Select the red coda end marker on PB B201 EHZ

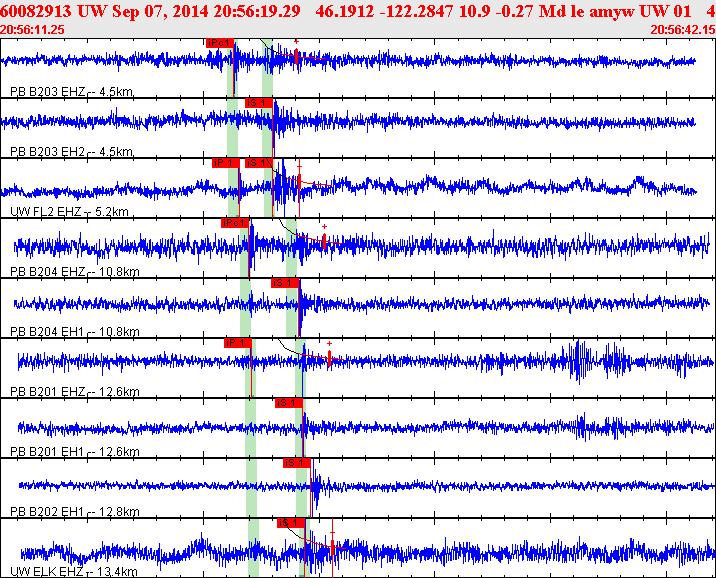pos(329,358)
